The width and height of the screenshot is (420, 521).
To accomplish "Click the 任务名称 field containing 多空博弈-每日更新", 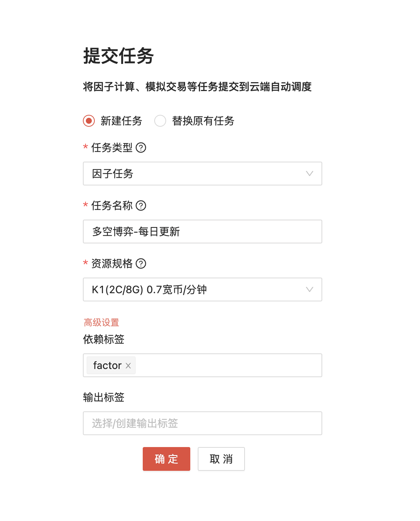I will pos(202,232).
